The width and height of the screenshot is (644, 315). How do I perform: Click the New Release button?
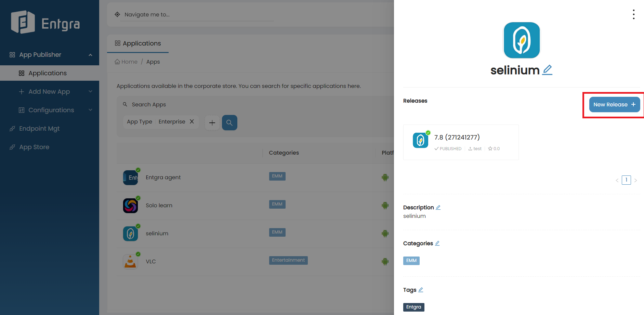coord(614,105)
